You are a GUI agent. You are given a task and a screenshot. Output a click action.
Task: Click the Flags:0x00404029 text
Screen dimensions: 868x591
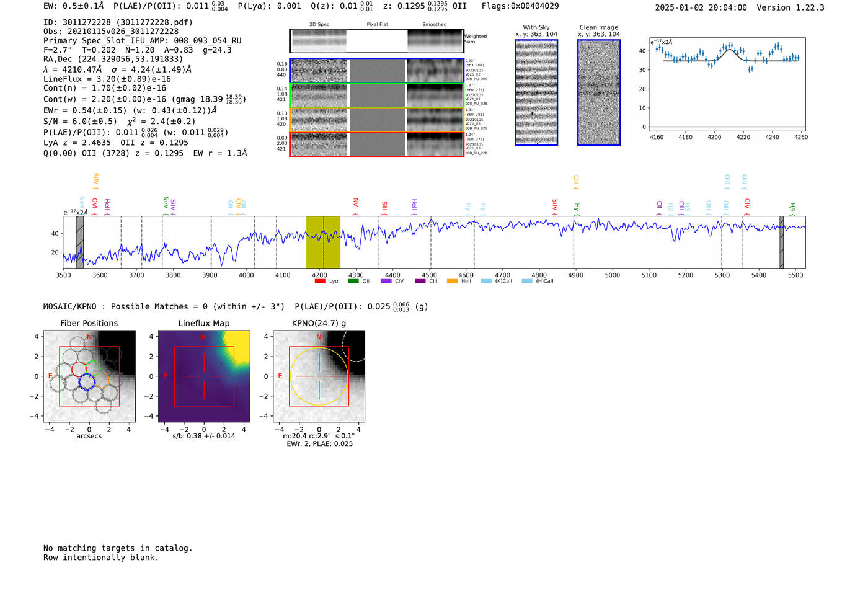(520, 6)
